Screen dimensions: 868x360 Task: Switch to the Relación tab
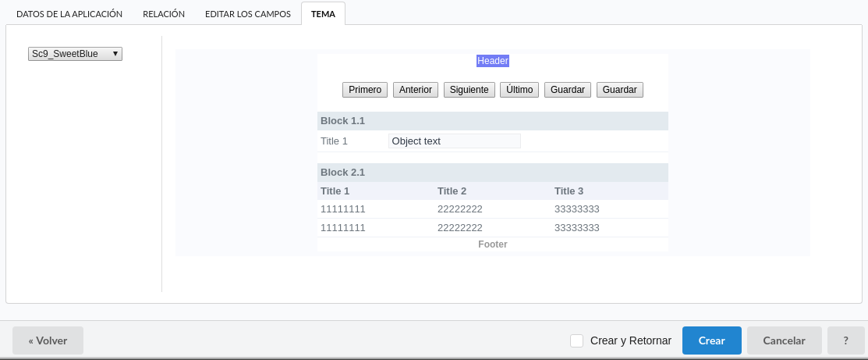coord(164,14)
